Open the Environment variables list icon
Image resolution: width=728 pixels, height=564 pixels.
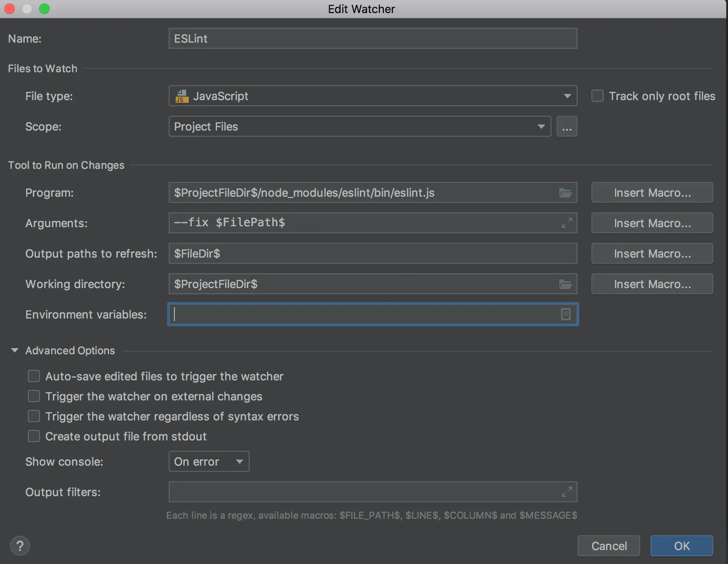(565, 314)
